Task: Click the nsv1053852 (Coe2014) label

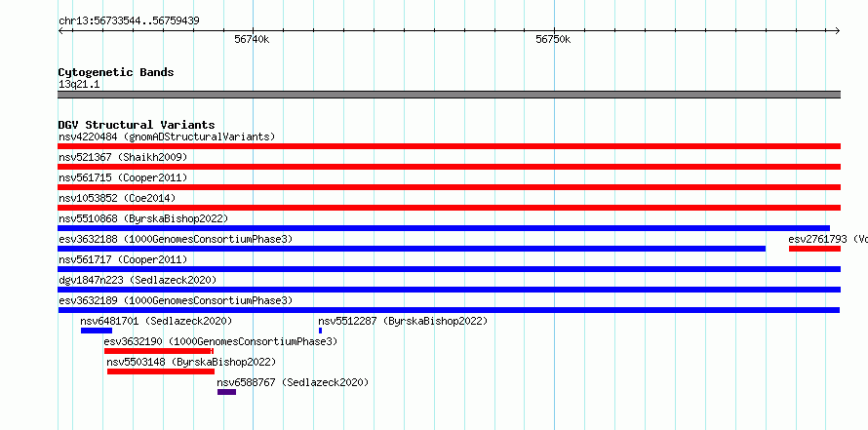Action: coord(117,198)
